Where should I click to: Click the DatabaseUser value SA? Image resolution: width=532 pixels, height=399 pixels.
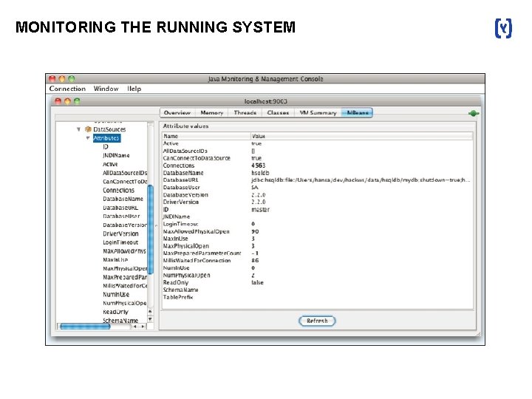[255, 187]
